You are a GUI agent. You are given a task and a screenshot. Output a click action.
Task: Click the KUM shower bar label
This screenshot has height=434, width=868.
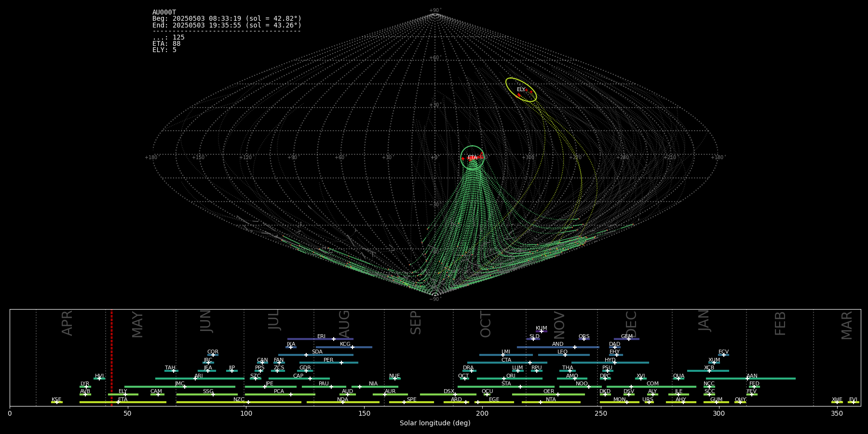(542, 328)
